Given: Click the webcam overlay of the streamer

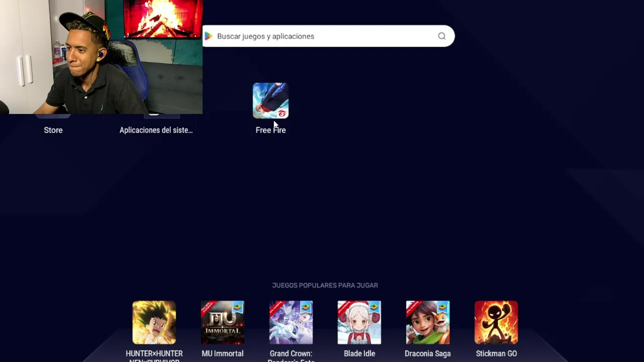Looking at the screenshot, I should pos(101,57).
